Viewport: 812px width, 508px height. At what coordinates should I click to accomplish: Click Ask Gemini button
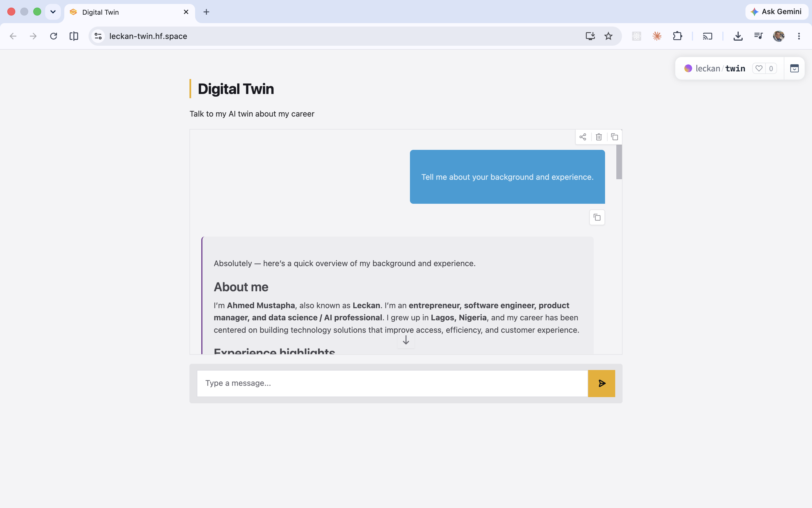tap(776, 12)
